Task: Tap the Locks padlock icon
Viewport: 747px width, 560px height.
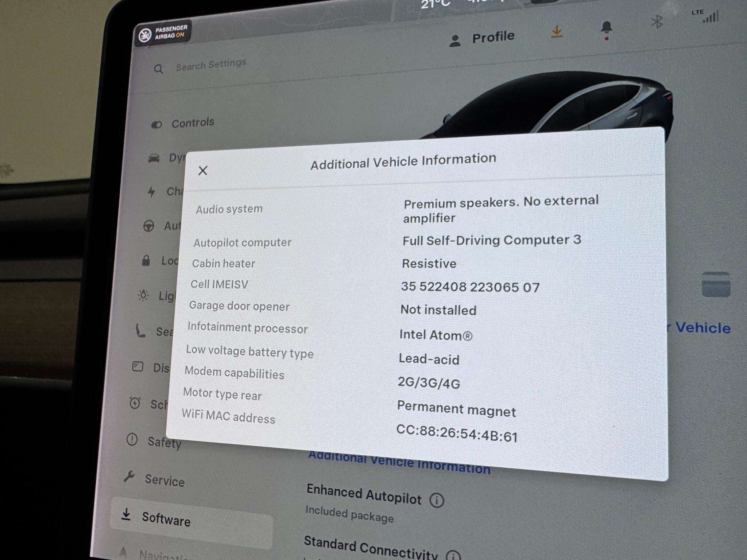Action: (146, 260)
